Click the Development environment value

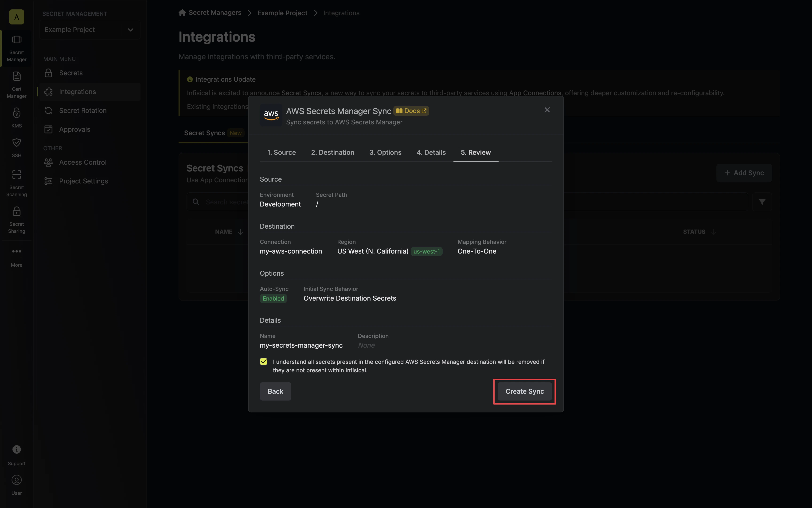pos(280,204)
